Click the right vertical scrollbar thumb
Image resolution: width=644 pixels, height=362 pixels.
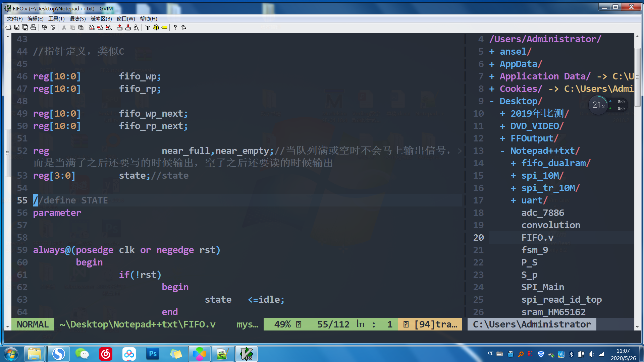[x=637, y=77]
